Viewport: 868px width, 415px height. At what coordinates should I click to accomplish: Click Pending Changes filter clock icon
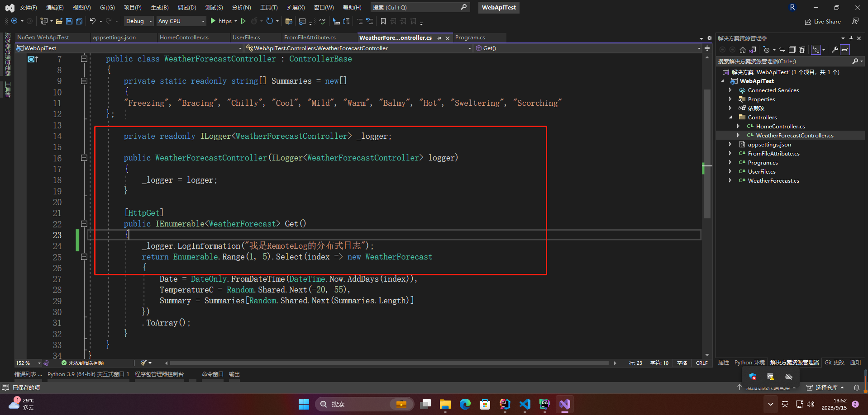point(766,50)
